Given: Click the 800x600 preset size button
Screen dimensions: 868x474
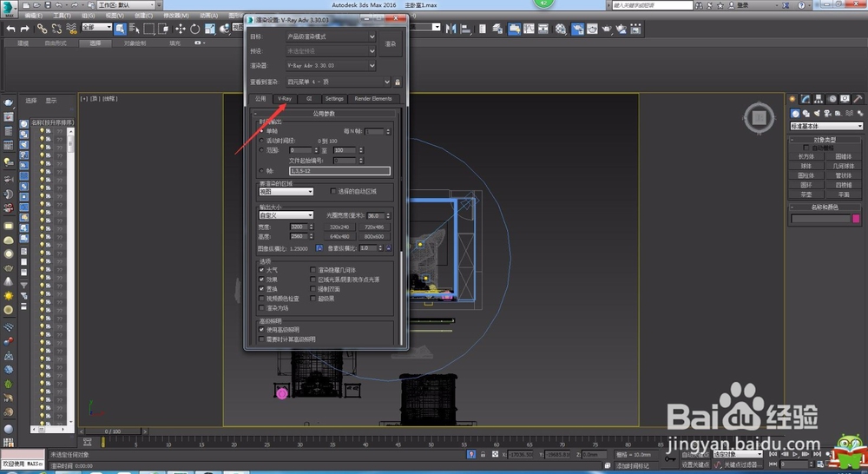Looking at the screenshot, I should click(x=374, y=236).
